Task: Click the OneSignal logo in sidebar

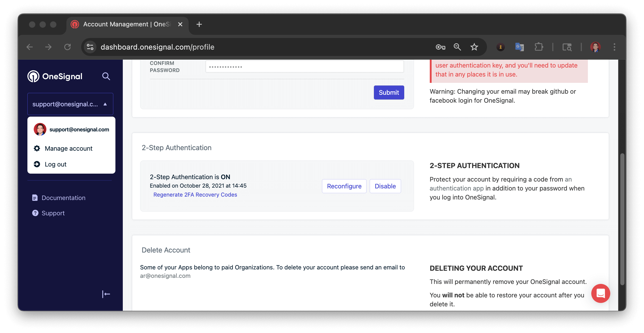Action: point(55,77)
